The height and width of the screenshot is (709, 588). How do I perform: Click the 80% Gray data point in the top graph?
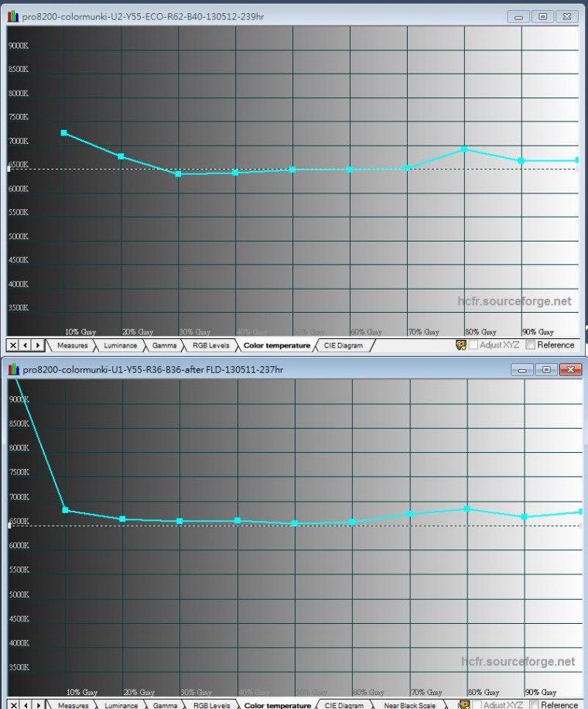click(x=464, y=149)
